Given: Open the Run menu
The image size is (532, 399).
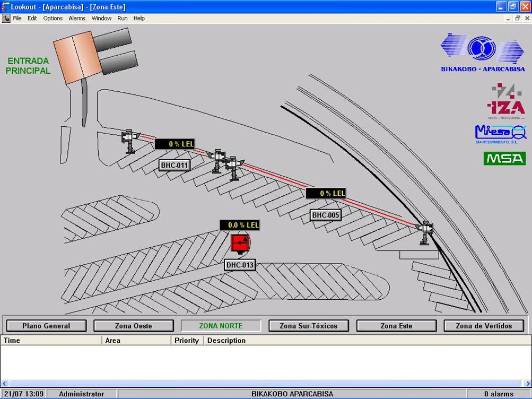Looking at the screenshot, I should coord(123,19).
